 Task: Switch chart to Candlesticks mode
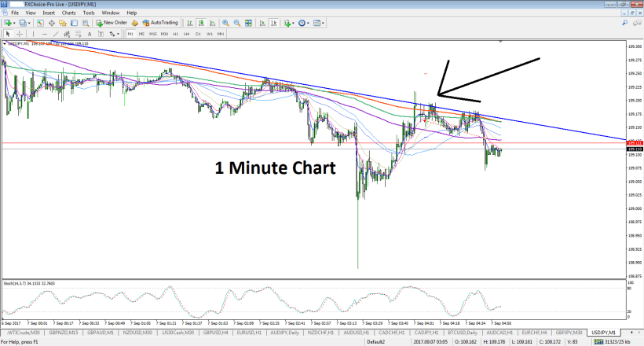(x=201, y=23)
